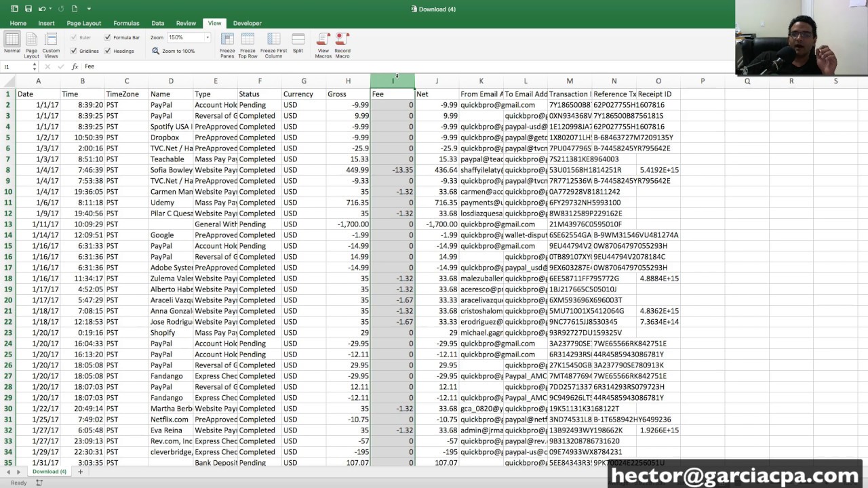Image resolution: width=868 pixels, height=488 pixels.
Task: Open the Insert ribbon tab
Action: (x=46, y=23)
